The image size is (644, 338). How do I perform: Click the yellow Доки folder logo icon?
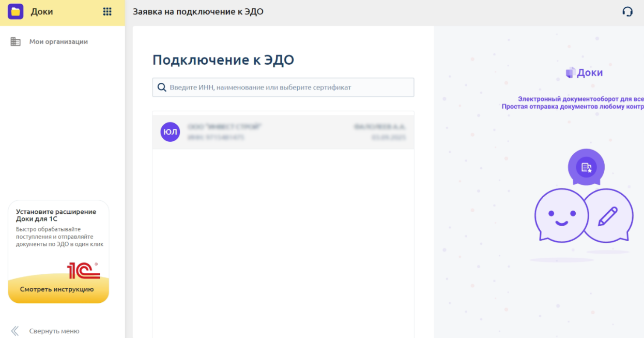pos(16,11)
